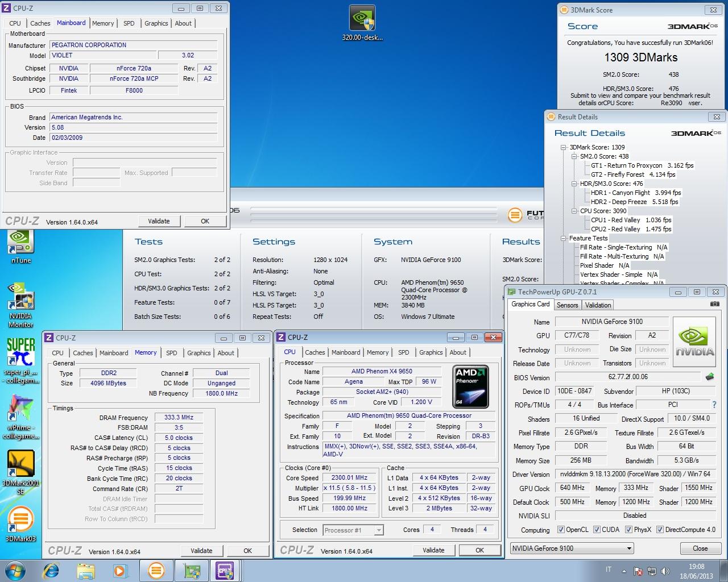Screen dimensions: 728x582
Task: Open Windows Explorer from the taskbar
Action: [86, 571]
